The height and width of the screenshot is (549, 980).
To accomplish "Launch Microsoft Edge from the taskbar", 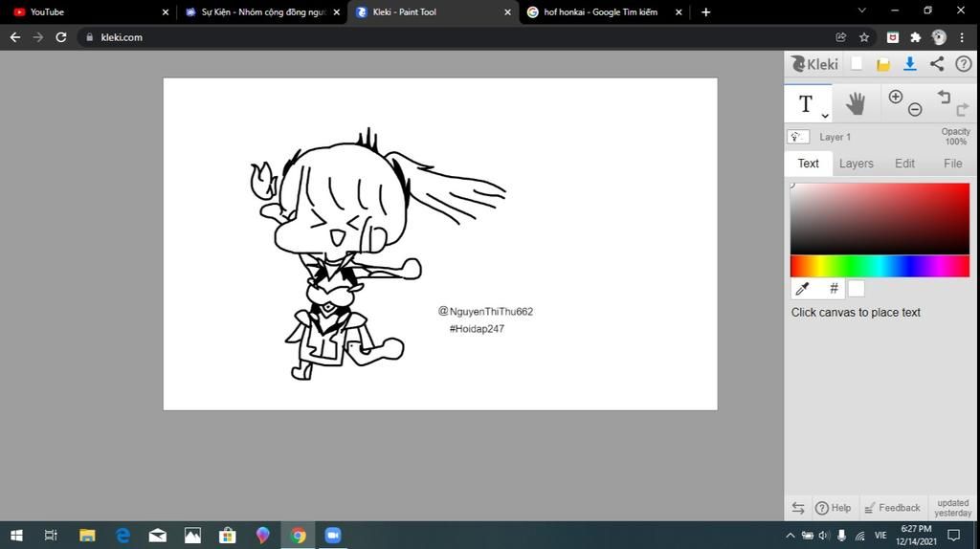I will coord(122,536).
